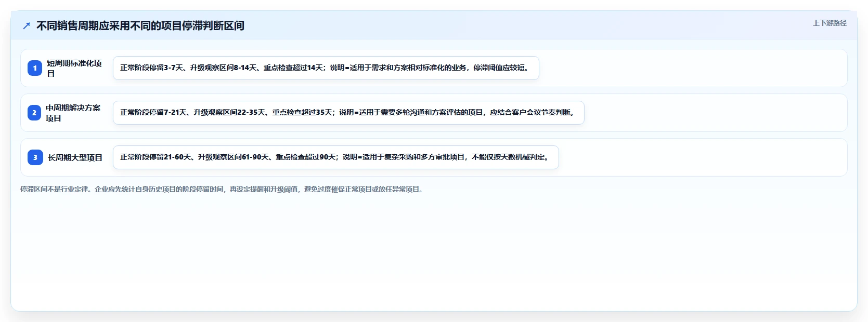The image size is (868, 322).
Task: Click the number 3 badge
Action: point(35,157)
